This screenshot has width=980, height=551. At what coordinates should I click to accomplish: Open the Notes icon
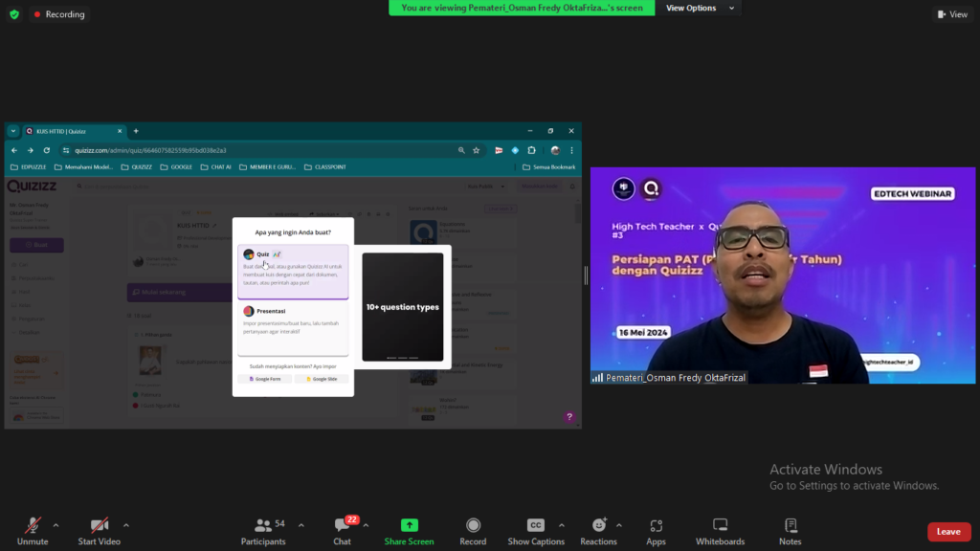coord(790,526)
